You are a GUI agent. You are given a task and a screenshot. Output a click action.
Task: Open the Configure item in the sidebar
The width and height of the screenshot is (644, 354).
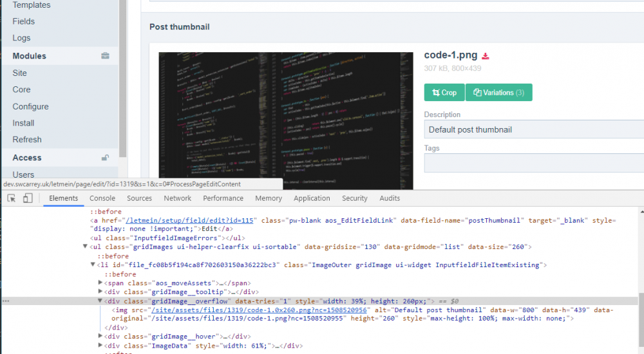click(30, 106)
